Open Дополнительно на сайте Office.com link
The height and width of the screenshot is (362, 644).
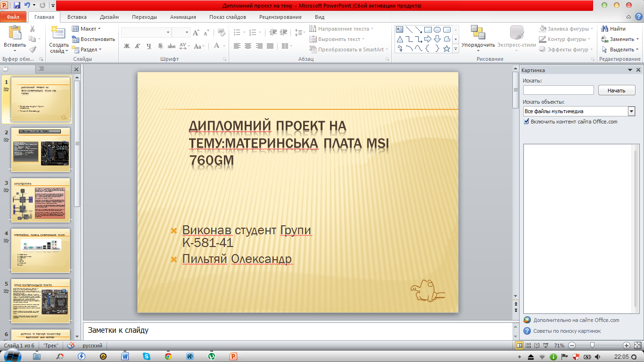pos(576,320)
